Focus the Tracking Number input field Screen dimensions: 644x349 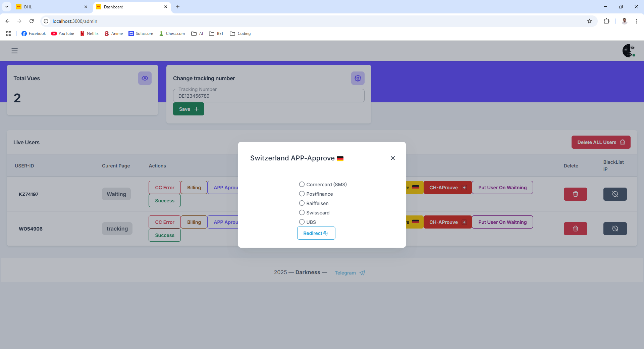click(x=269, y=96)
